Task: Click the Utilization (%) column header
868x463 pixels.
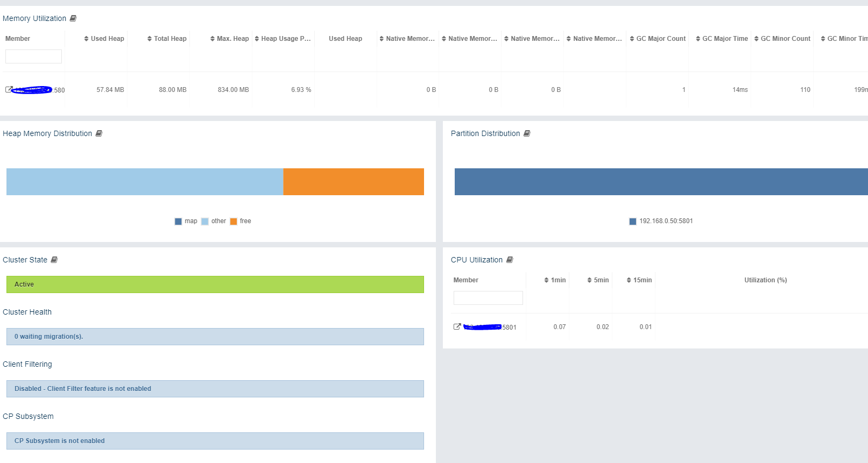Action: tap(765, 280)
